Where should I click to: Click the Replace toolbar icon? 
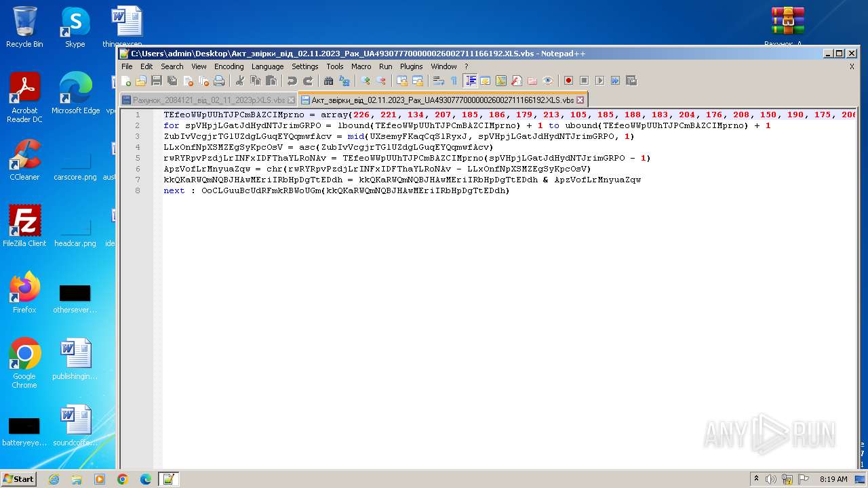(344, 81)
